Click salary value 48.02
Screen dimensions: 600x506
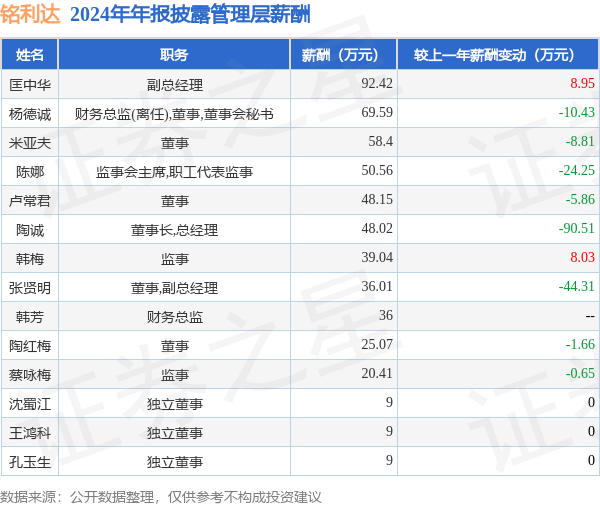(x=377, y=228)
